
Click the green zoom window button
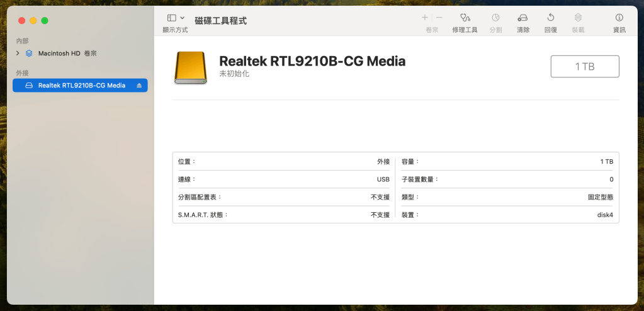(45, 21)
